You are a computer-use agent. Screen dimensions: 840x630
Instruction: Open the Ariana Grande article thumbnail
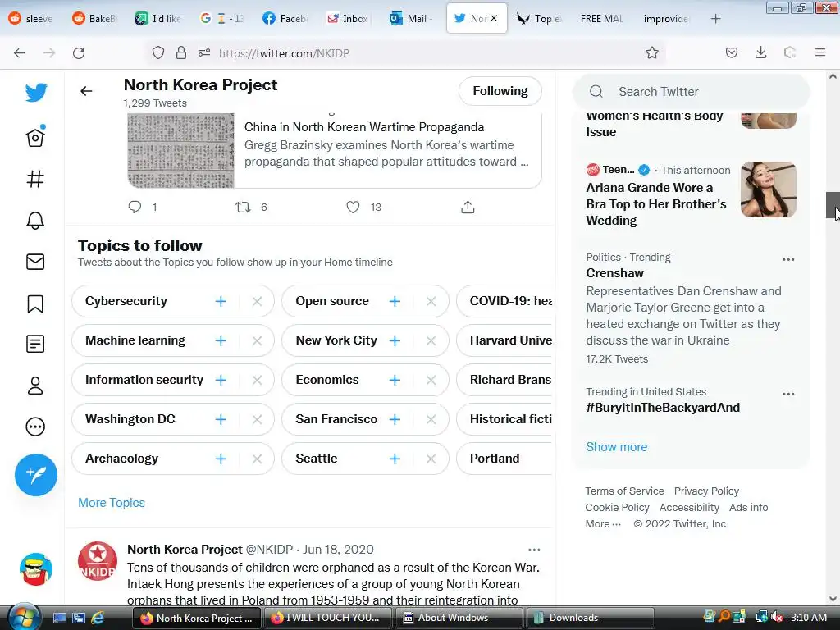coord(768,189)
